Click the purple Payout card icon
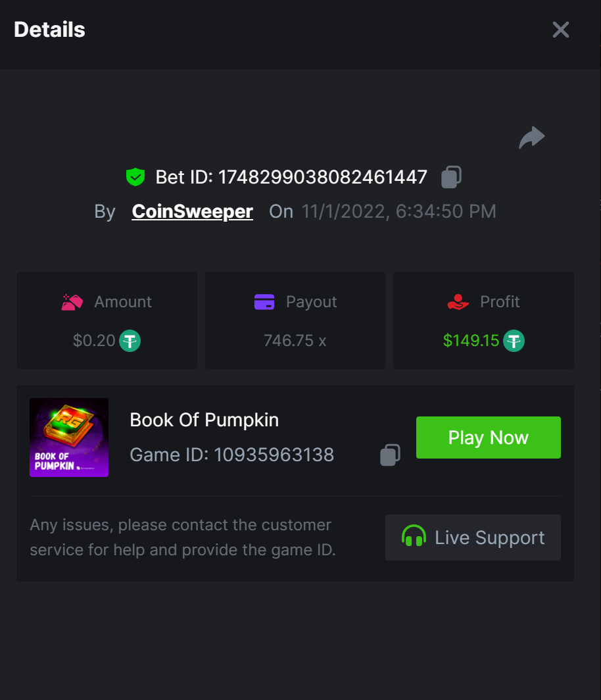 click(x=264, y=302)
